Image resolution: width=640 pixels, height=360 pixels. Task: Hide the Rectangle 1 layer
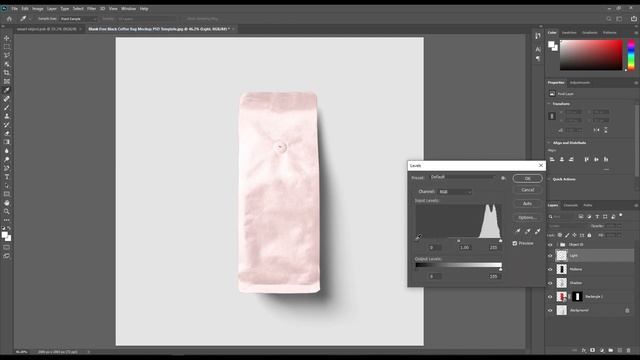550,297
